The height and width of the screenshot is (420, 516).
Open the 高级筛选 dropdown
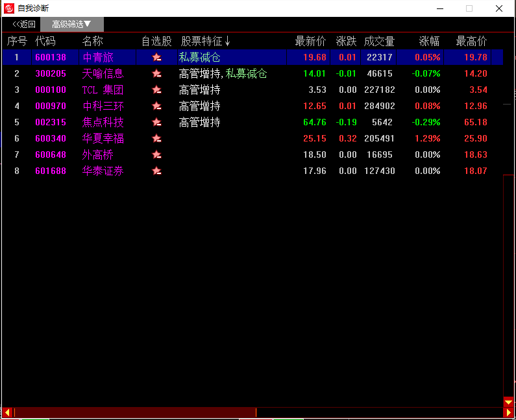(x=71, y=24)
